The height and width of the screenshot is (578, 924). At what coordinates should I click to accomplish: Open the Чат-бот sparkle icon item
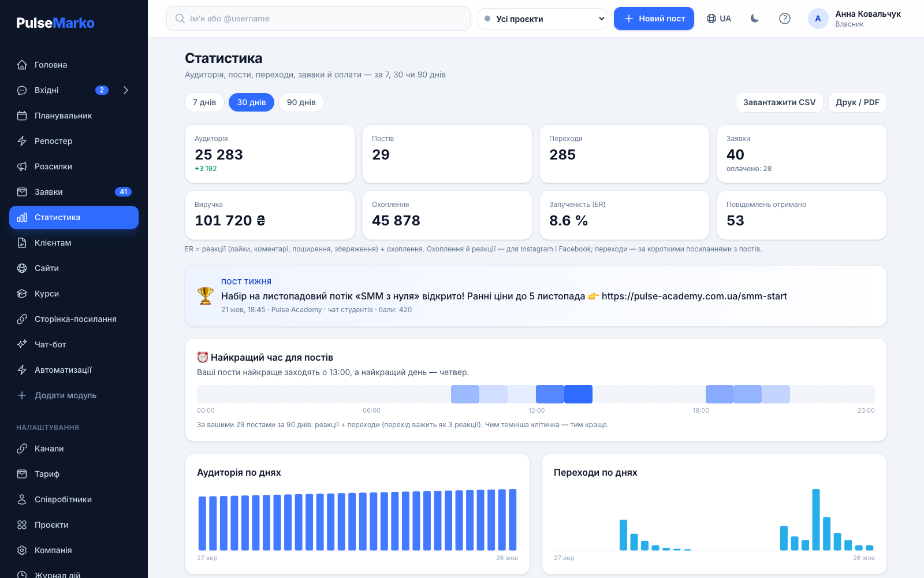point(22,344)
